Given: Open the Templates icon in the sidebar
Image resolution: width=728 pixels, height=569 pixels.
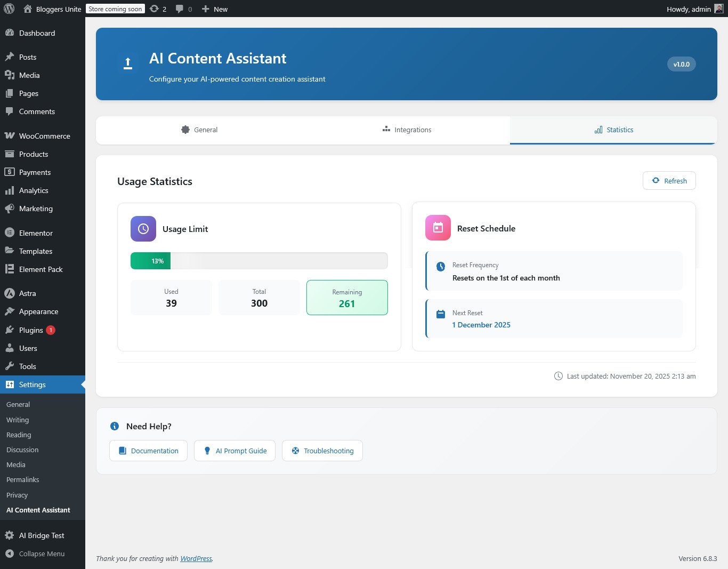Looking at the screenshot, I should point(11,251).
